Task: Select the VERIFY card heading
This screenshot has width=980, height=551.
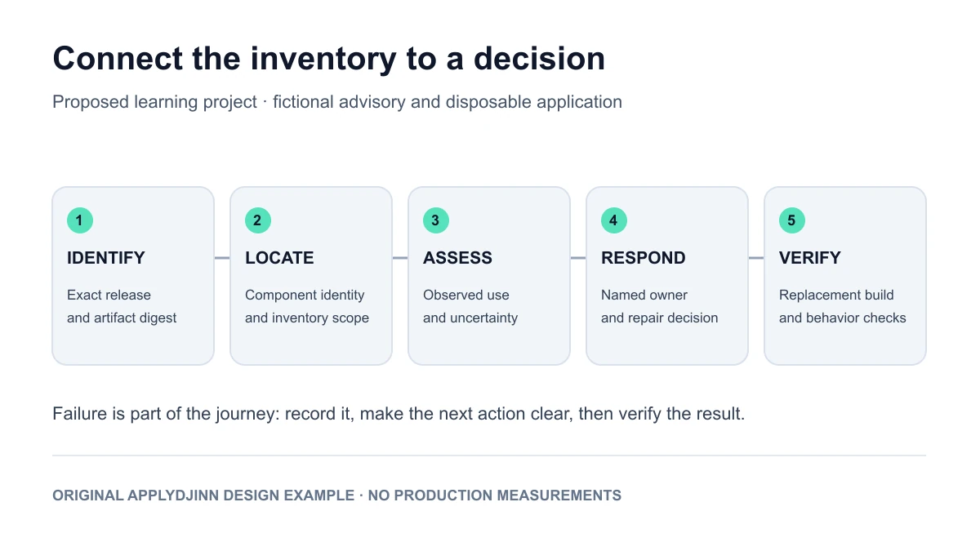Action: [810, 258]
